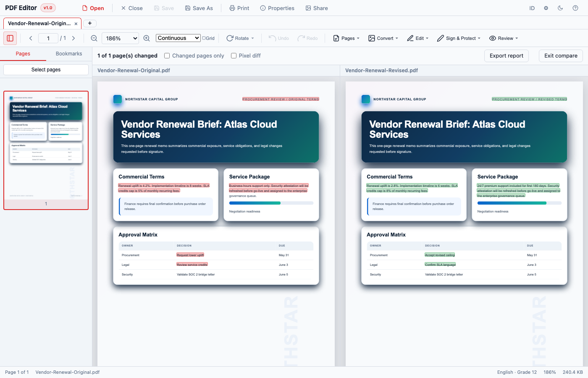
Task: Toggle dark mode moon icon
Action: pyautogui.click(x=560, y=8)
